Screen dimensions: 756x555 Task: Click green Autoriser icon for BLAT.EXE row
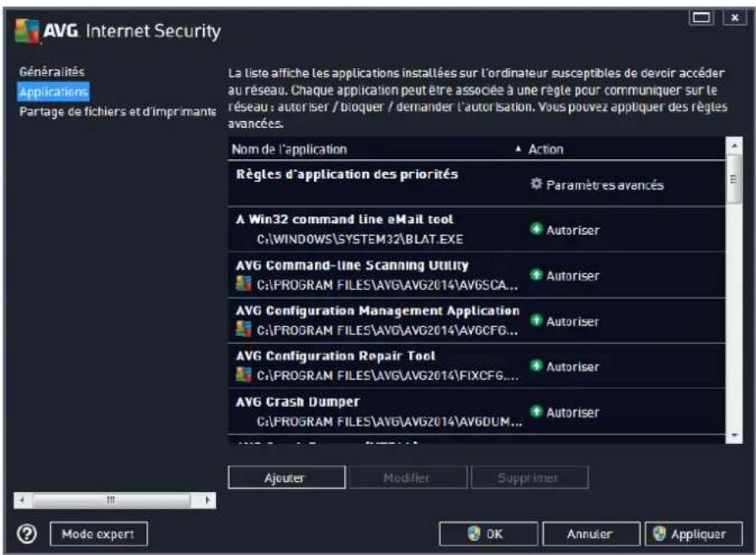coord(536,229)
